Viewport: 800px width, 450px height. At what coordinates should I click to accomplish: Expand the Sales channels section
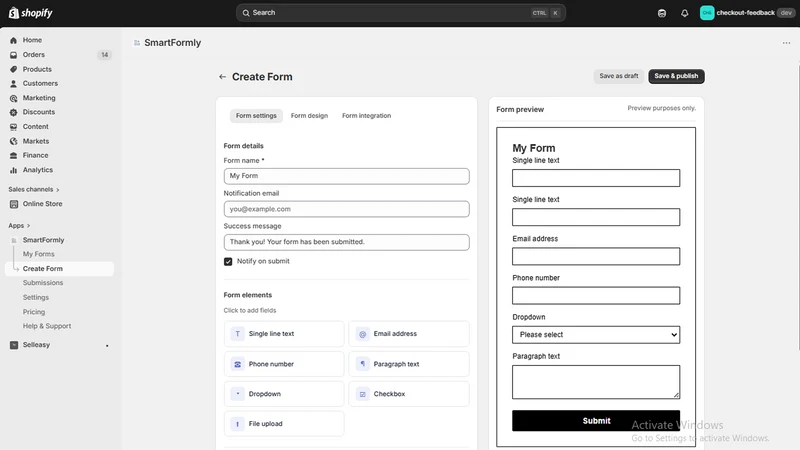coord(34,189)
